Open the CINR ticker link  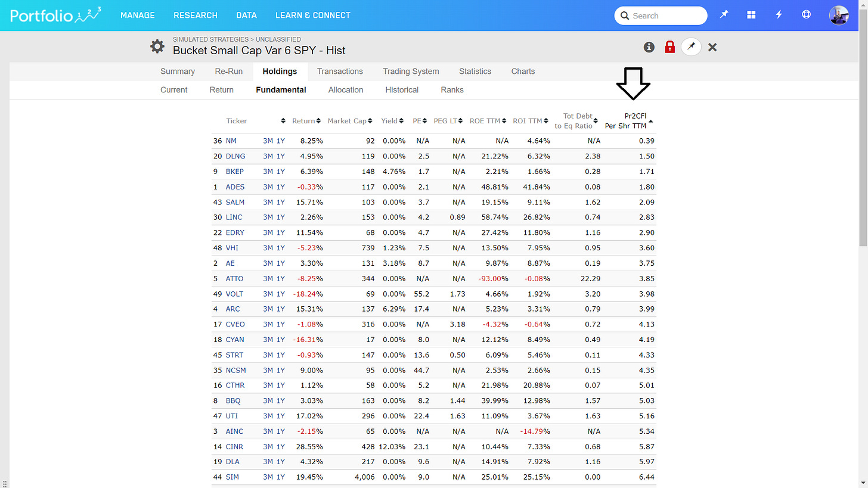pyautogui.click(x=234, y=446)
